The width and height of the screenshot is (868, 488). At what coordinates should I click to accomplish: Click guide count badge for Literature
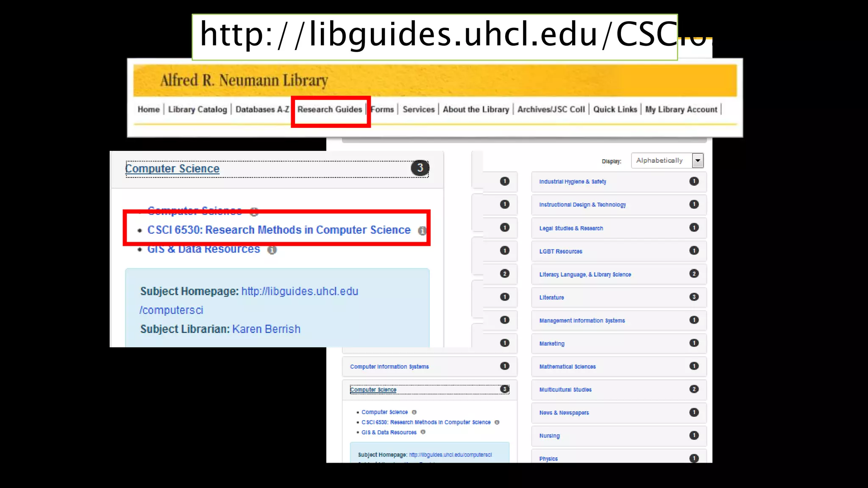point(694,297)
